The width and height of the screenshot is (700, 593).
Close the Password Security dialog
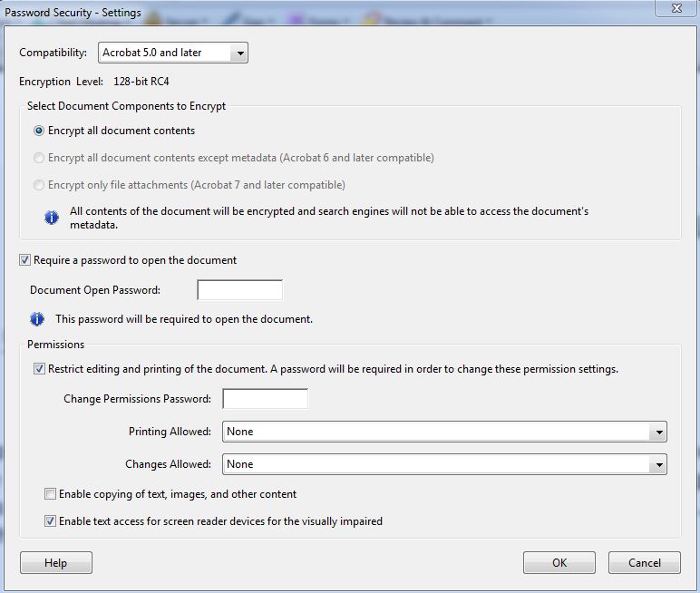[x=676, y=8]
